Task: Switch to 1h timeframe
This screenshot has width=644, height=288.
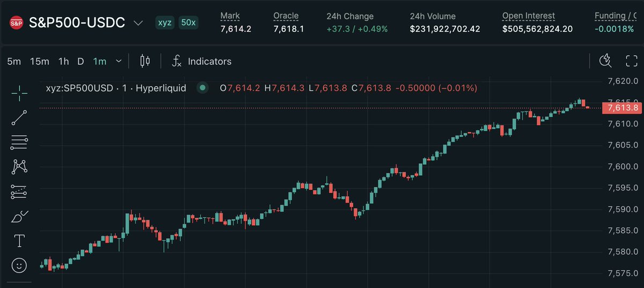Action: pyautogui.click(x=63, y=61)
